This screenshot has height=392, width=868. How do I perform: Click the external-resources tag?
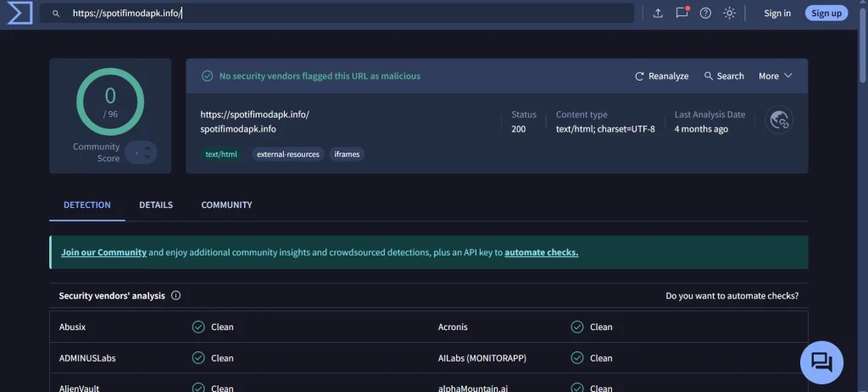[x=288, y=154]
